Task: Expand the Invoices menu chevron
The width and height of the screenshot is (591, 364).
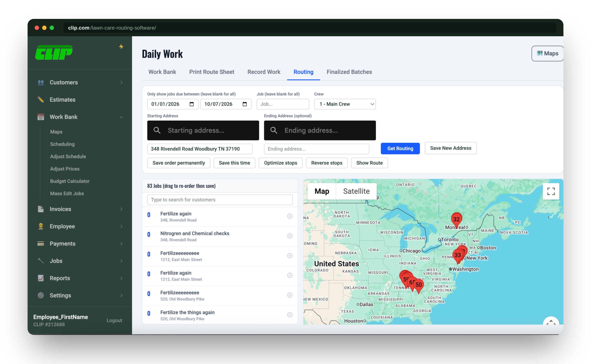Action: pos(121,209)
